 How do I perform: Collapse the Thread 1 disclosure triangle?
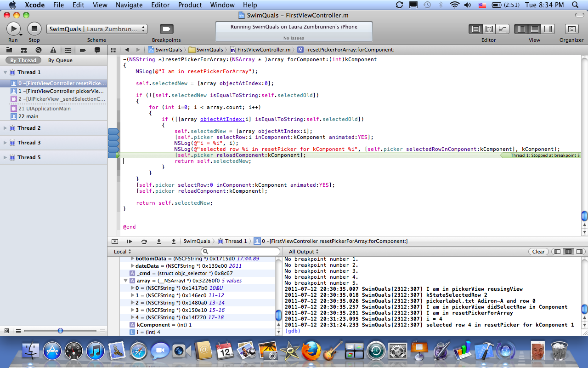click(6, 72)
